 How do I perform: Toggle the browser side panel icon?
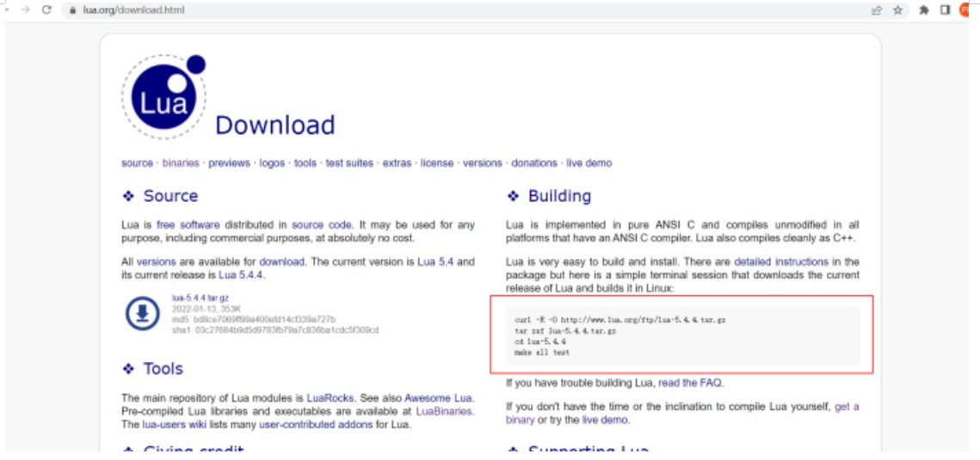point(945,10)
